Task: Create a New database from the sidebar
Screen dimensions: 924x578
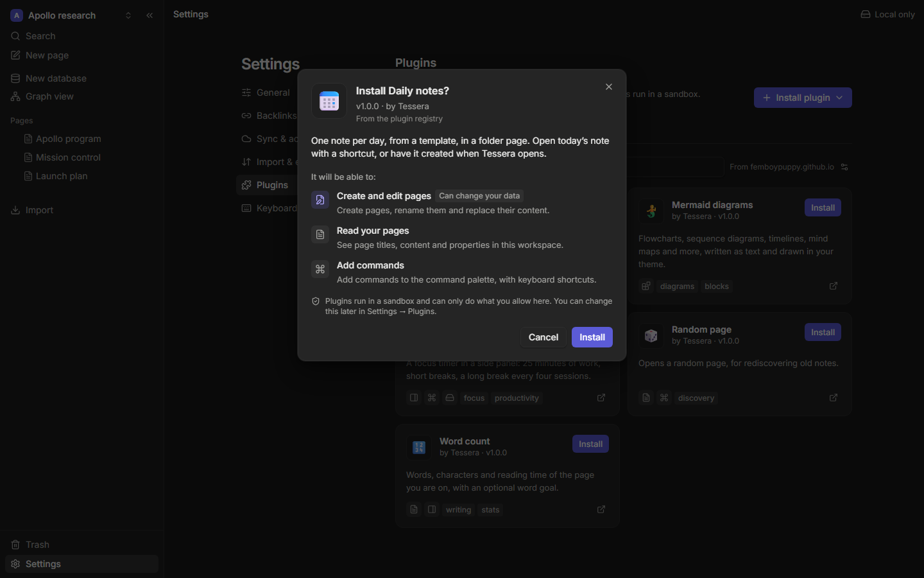Action: coord(81,78)
